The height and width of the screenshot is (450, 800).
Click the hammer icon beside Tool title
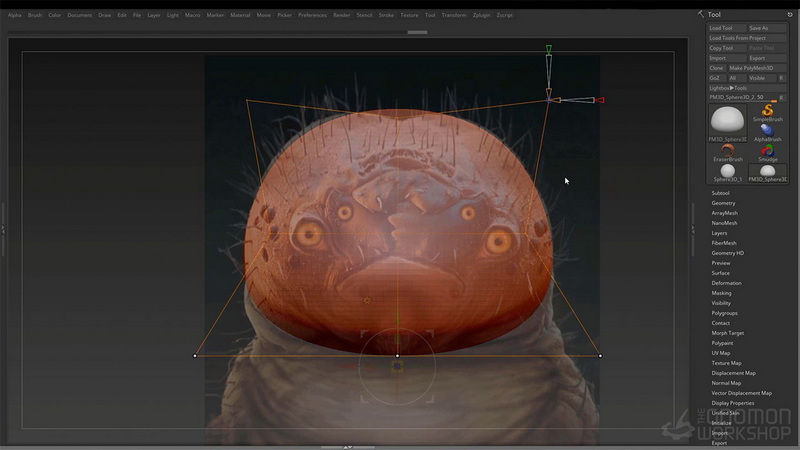pos(701,14)
